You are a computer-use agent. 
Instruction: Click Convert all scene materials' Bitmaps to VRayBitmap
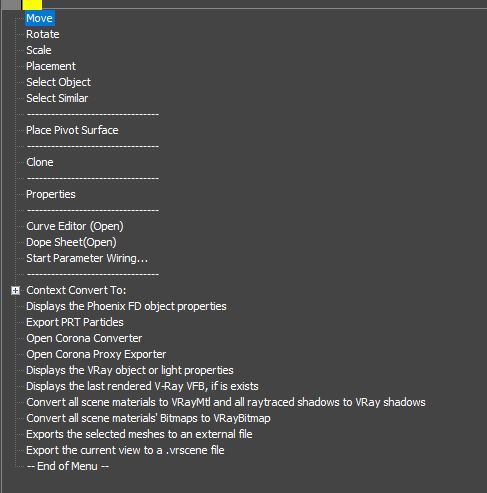tap(148, 418)
